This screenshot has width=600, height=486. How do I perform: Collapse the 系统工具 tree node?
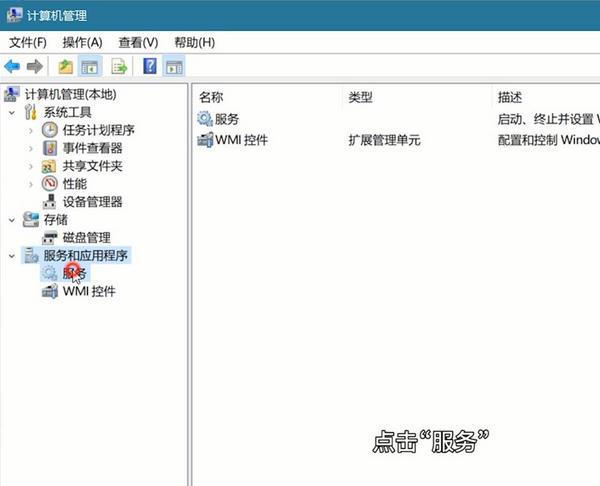coord(12,112)
